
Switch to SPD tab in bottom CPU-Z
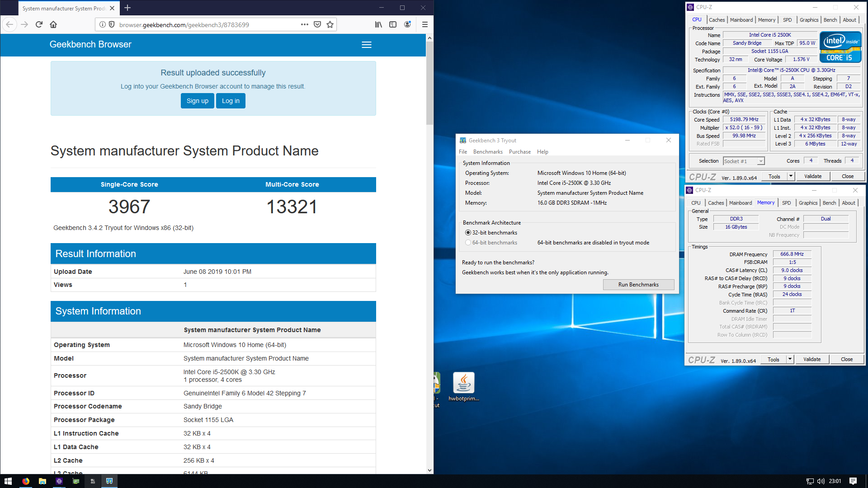786,203
